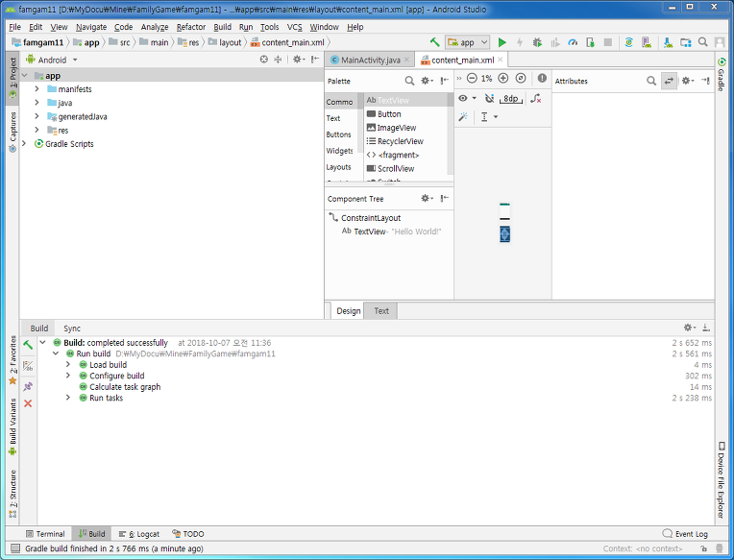Click Zoom In plus icon in designer
Image resolution: width=734 pixels, height=560 pixels.
click(503, 78)
